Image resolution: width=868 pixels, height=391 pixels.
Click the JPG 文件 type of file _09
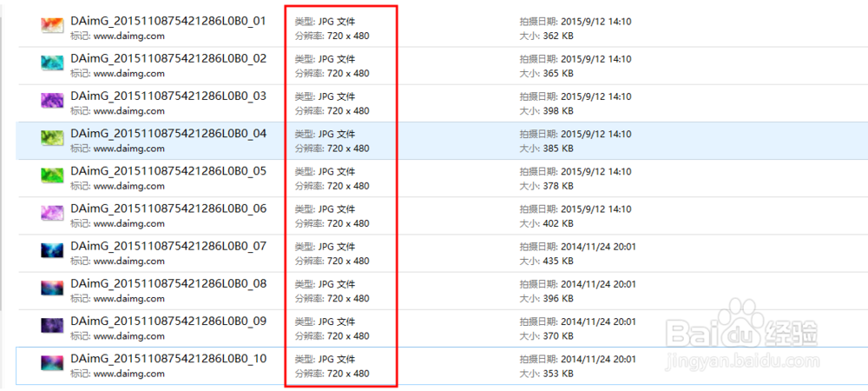pos(337,322)
